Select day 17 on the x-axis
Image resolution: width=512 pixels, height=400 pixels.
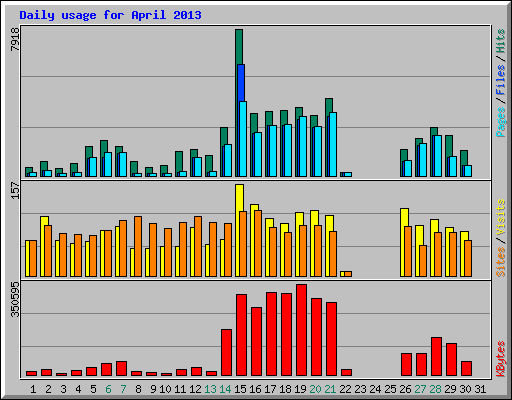coord(270,389)
